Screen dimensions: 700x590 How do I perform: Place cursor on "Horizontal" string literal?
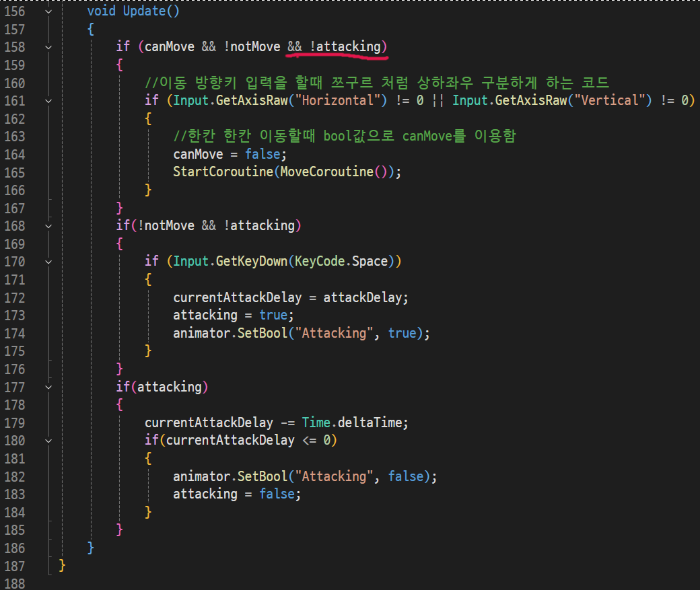click(x=337, y=100)
